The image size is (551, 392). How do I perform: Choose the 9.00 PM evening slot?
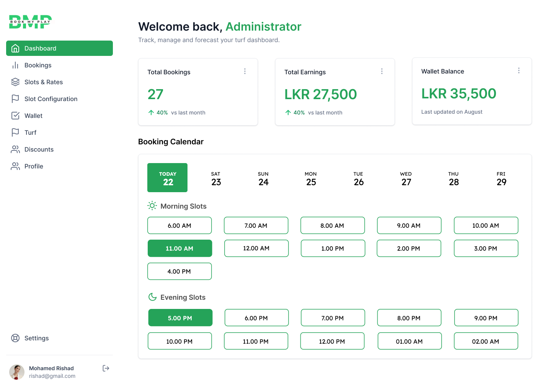tap(486, 318)
